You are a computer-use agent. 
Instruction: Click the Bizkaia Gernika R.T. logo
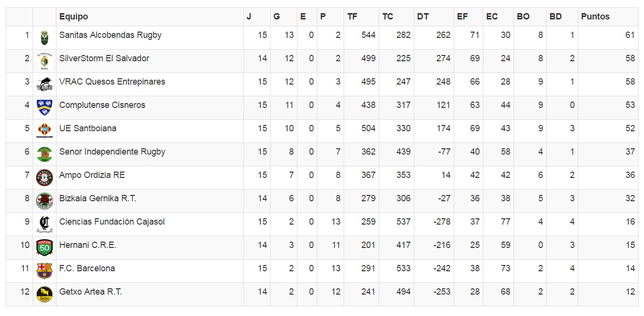point(44,201)
